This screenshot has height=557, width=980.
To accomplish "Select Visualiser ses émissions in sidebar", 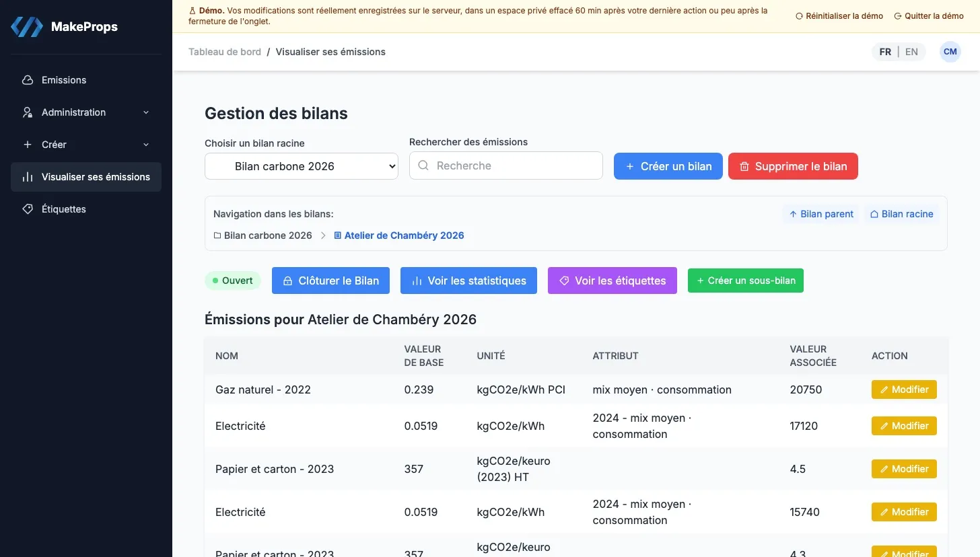I will 86,177.
